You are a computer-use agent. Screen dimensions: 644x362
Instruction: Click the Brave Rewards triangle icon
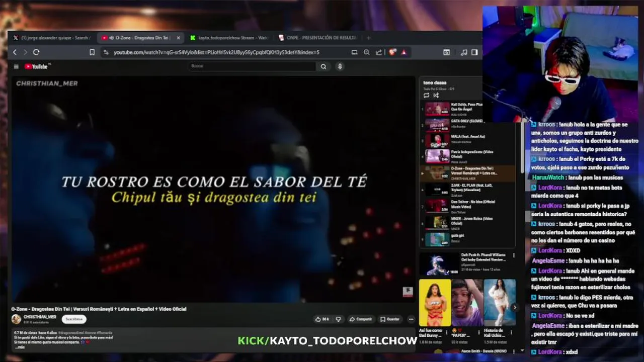pyautogui.click(x=404, y=52)
